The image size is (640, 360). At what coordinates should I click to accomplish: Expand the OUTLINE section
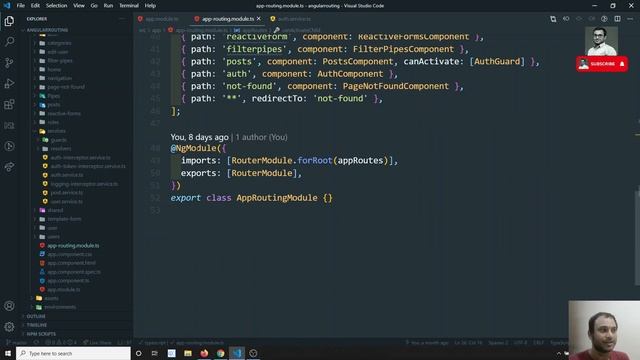(36, 316)
